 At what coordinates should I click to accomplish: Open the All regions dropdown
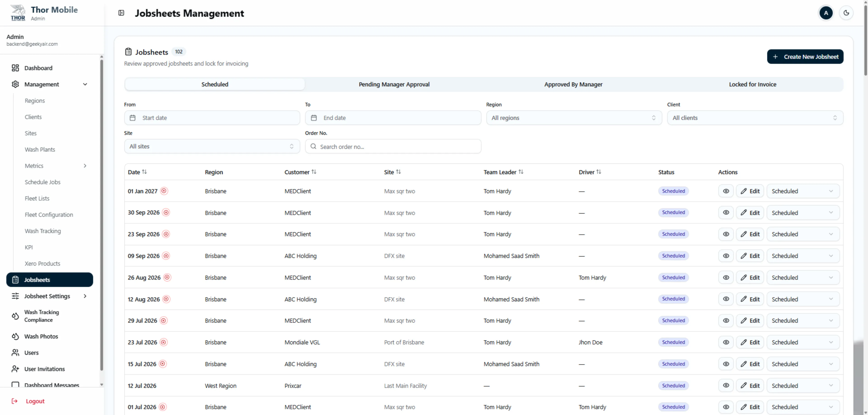574,118
